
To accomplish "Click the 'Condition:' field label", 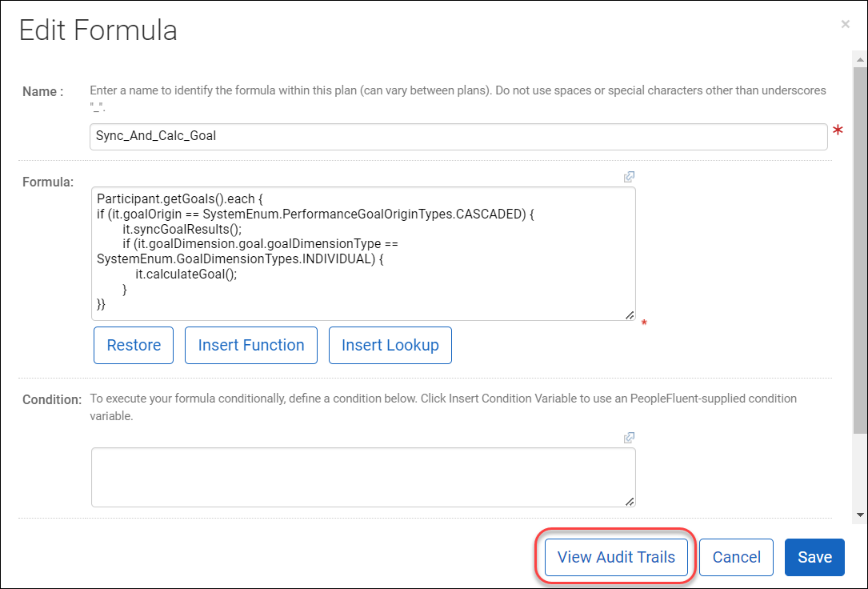I will (x=52, y=399).
